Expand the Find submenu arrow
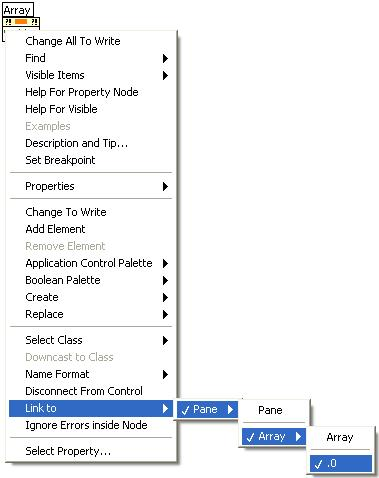379x478 pixels. coord(165,58)
